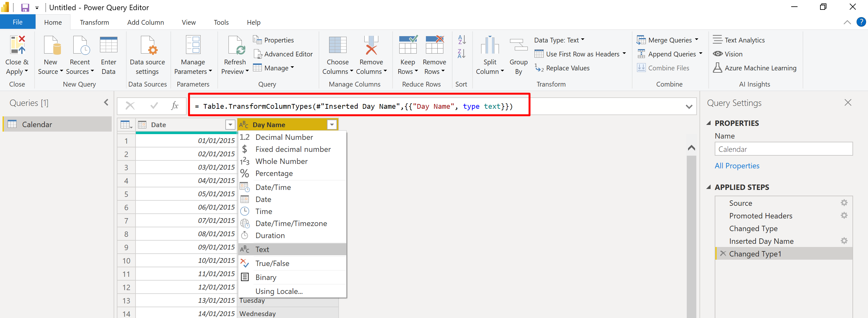This screenshot has width=868, height=318.
Task: Click the Group By icon
Action: coord(519,45)
